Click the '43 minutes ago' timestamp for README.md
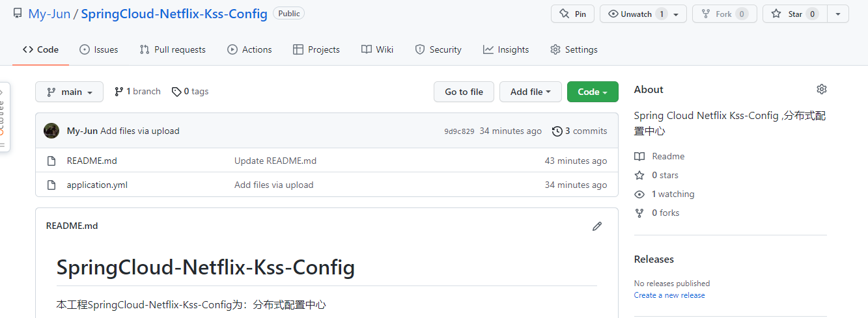This screenshot has width=868, height=318. coord(576,161)
